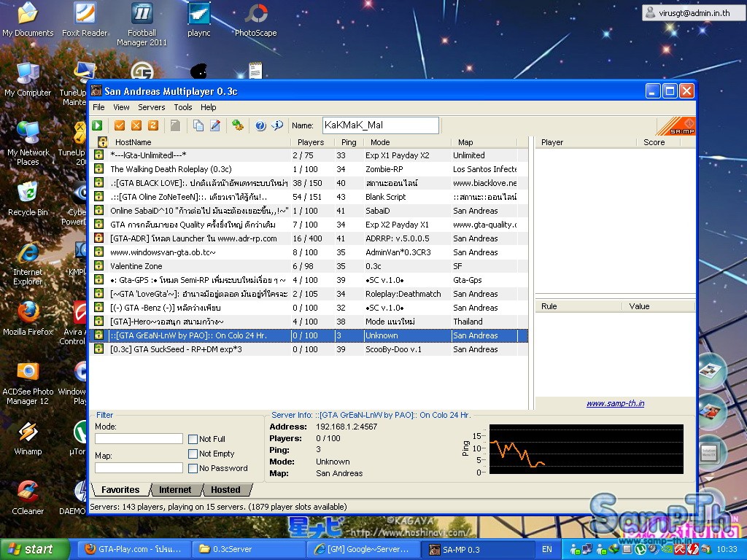The height and width of the screenshot is (560, 747).
Task: Switch to the Favorites tab
Action: coord(120,489)
